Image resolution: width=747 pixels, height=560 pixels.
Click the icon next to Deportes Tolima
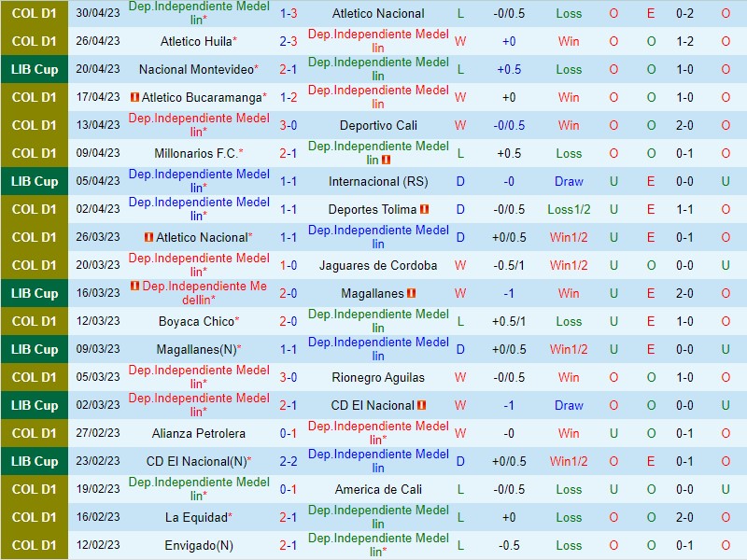click(x=422, y=209)
